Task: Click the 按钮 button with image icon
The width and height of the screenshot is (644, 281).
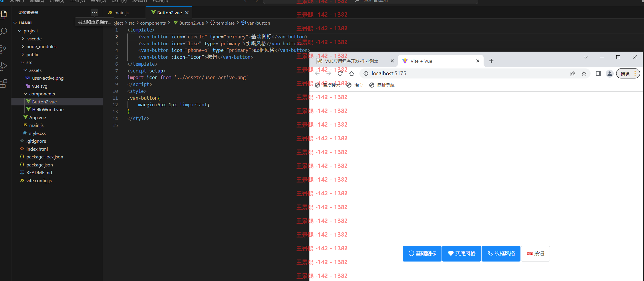Action: [x=535, y=254]
